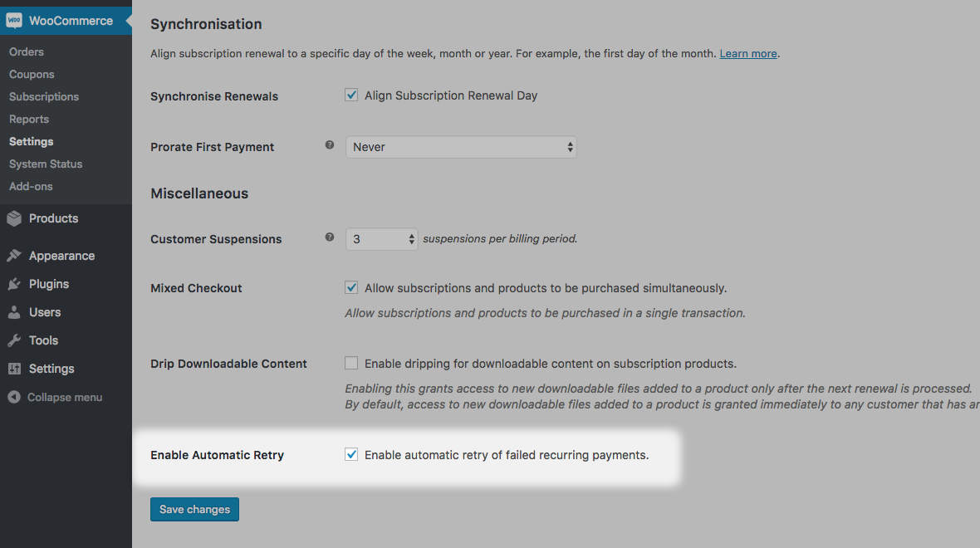Click the Products box icon
This screenshot has height=548, width=980.
tap(14, 218)
